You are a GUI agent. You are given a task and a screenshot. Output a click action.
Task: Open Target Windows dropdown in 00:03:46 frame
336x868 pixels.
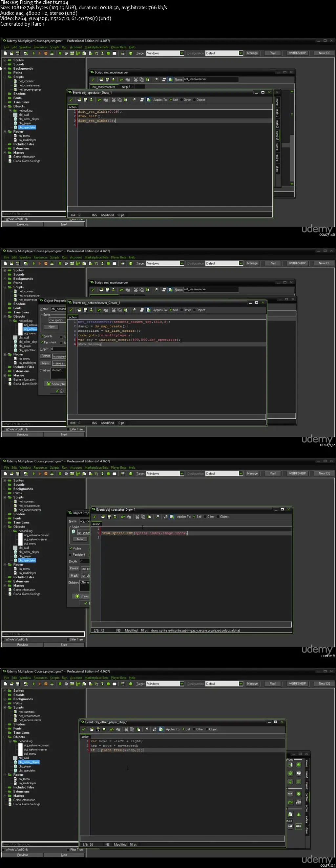point(182,53)
